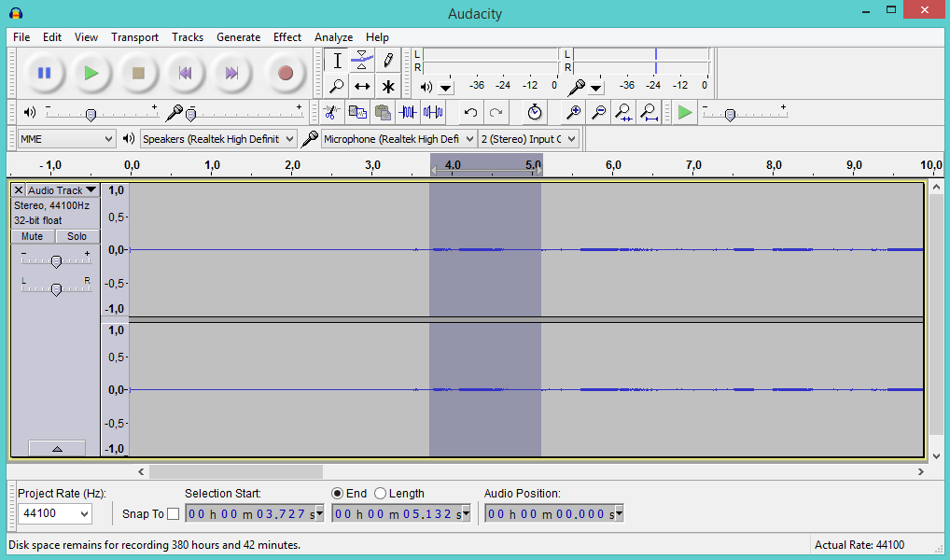
Task: Trim audio outside the selection
Action: tap(408, 112)
